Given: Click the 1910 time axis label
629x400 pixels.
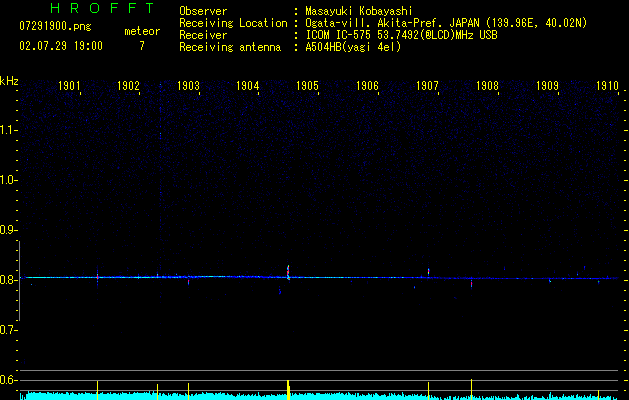Looking at the screenshot, I should click(x=607, y=86).
